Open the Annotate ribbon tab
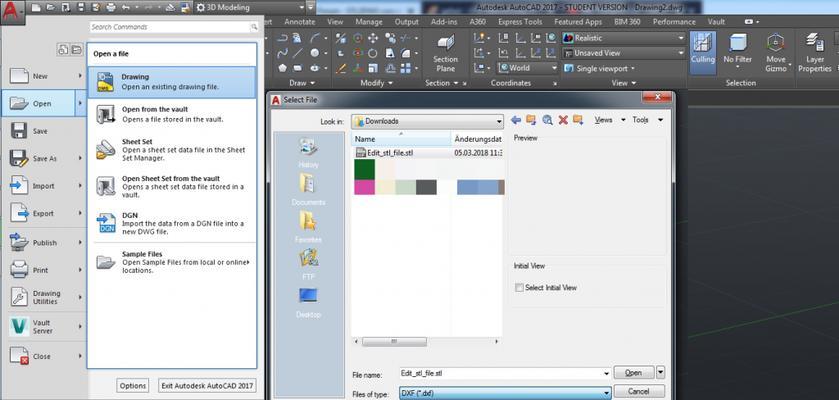 point(300,22)
